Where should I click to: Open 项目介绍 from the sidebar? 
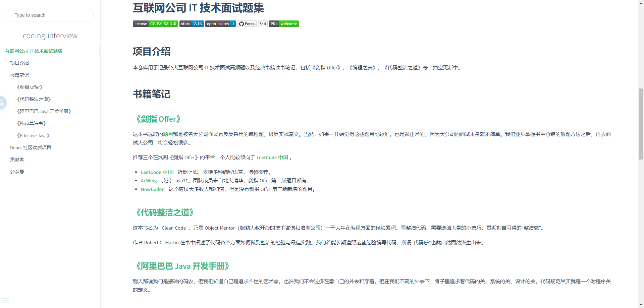pos(19,63)
